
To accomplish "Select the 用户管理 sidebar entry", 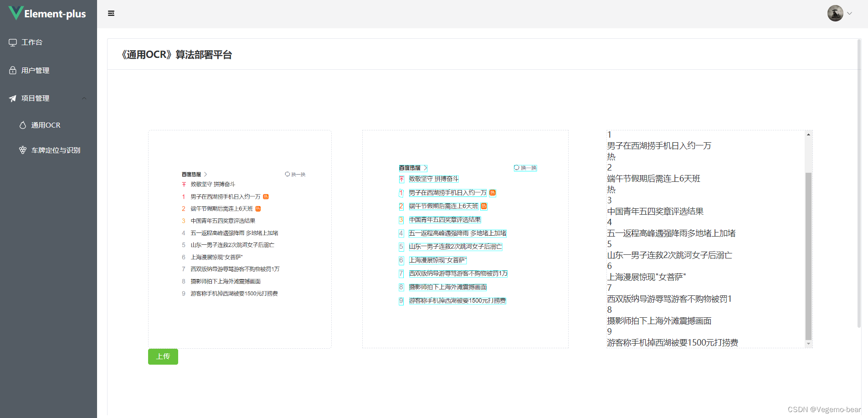I will [x=35, y=70].
